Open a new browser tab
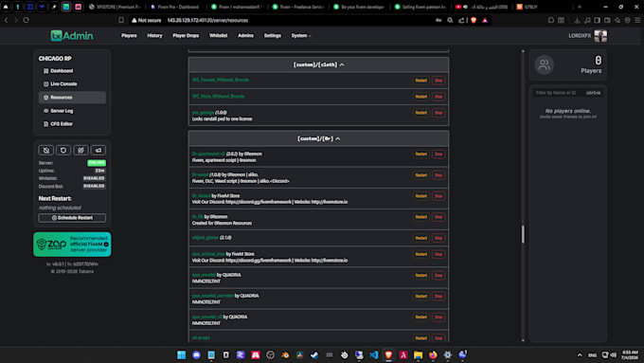This screenshot has height=363, width=644. 580,7
